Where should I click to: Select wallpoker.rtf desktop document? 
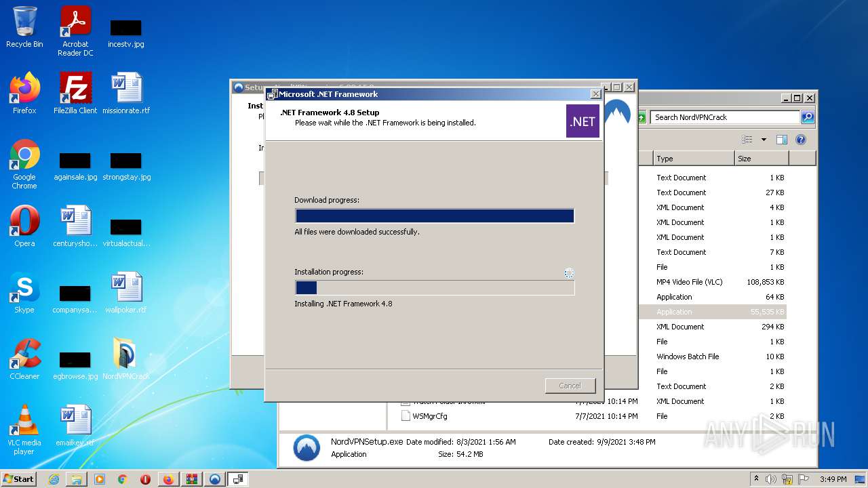126,293
